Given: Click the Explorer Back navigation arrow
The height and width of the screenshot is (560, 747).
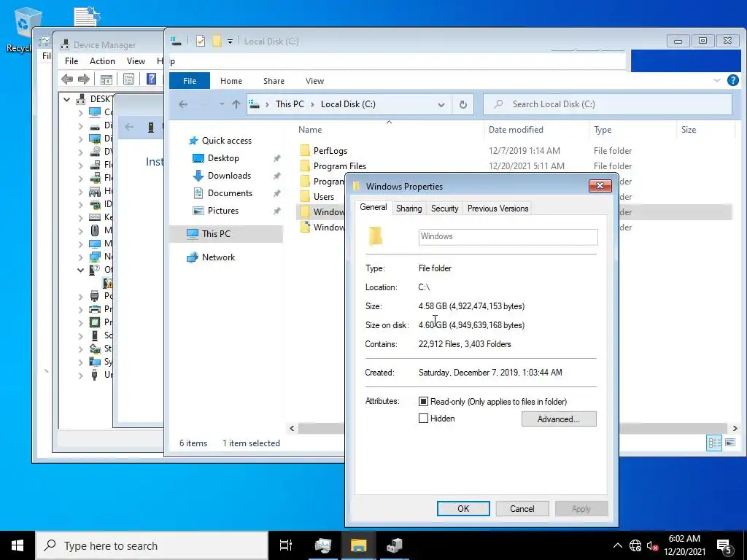Looking at the screenshot, I should point(183,104).
